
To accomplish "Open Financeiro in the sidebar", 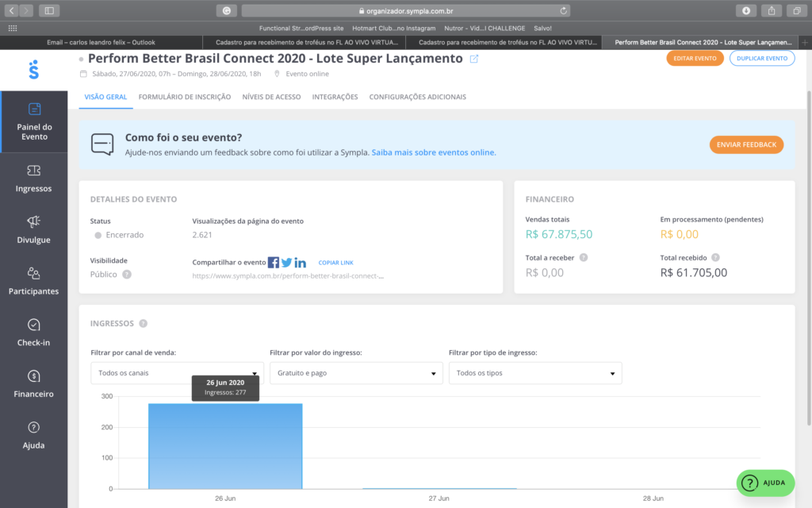I will 33,383.
